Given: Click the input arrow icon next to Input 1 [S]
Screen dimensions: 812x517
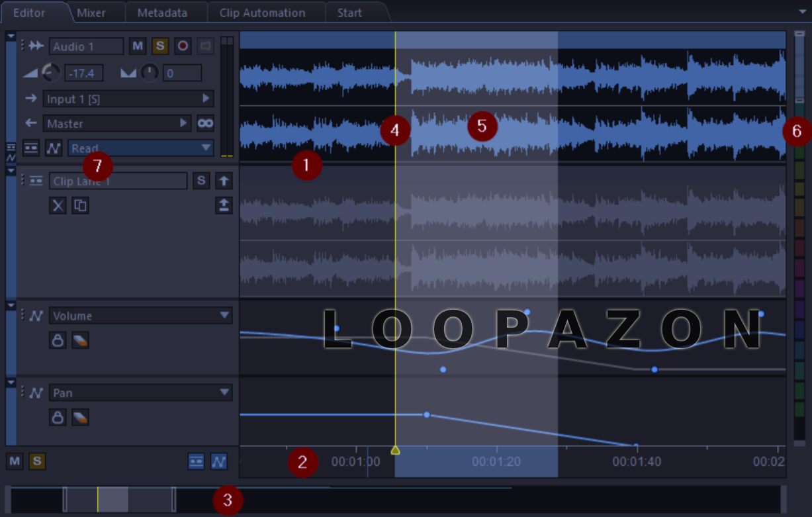Looking at the screenshot, I should click(31, 99).
